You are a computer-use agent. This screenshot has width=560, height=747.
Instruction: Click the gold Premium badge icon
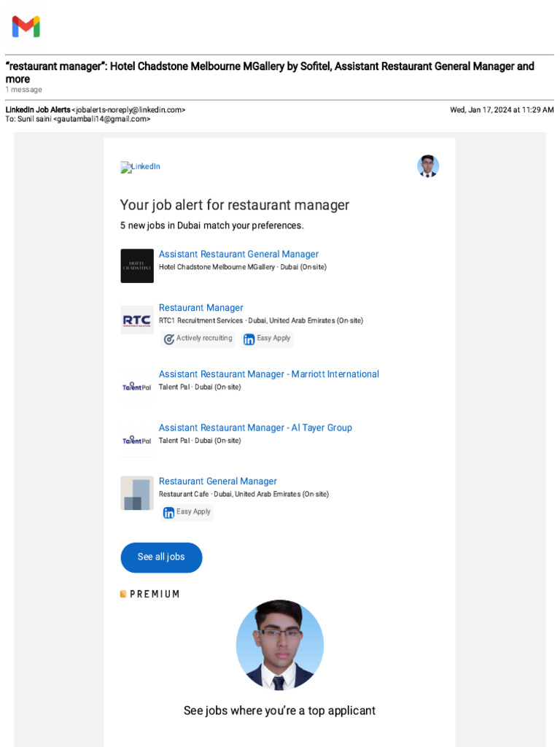coord(123,594)
